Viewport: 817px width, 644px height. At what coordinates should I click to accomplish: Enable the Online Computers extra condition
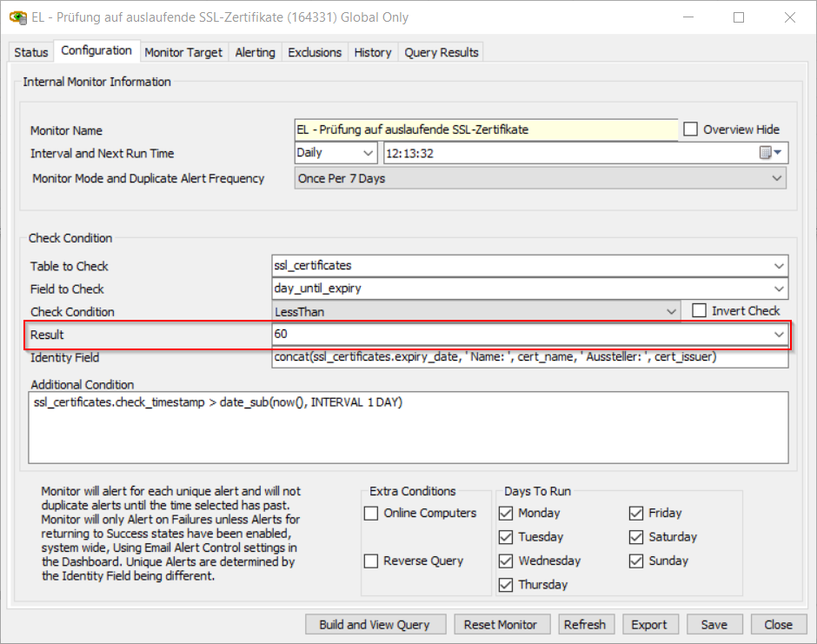tap(371, 513)
